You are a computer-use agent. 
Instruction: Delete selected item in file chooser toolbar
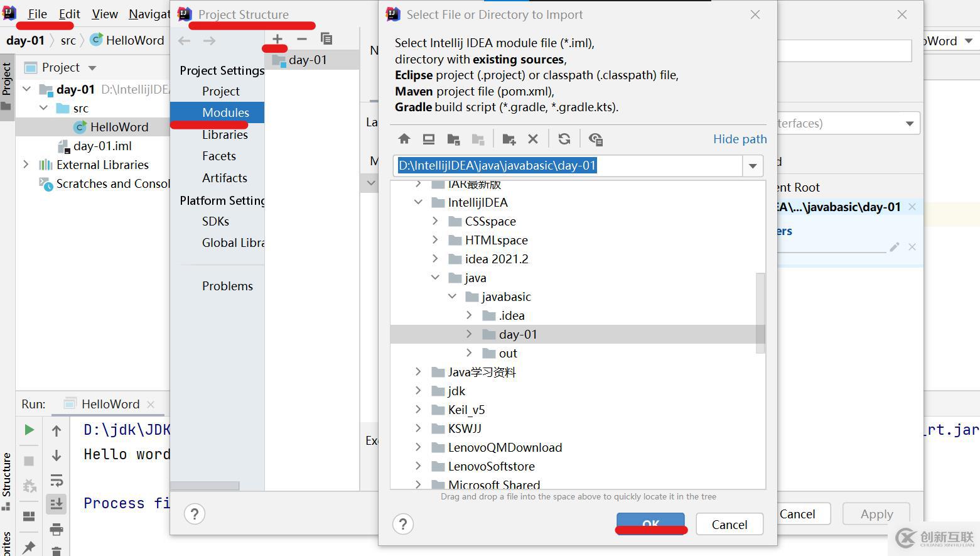tap(533, 139)
